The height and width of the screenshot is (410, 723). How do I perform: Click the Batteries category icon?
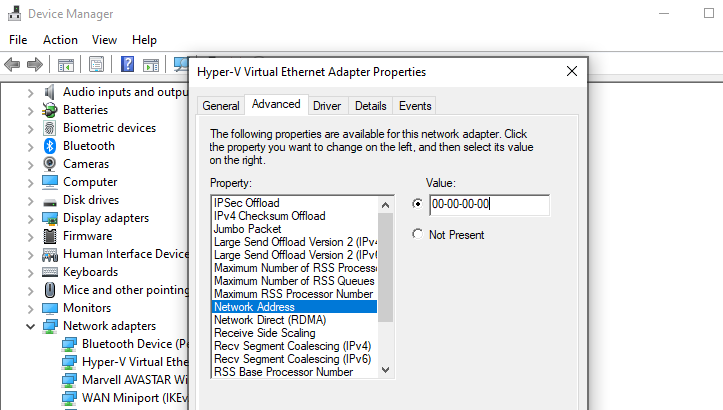pos(50,110)
